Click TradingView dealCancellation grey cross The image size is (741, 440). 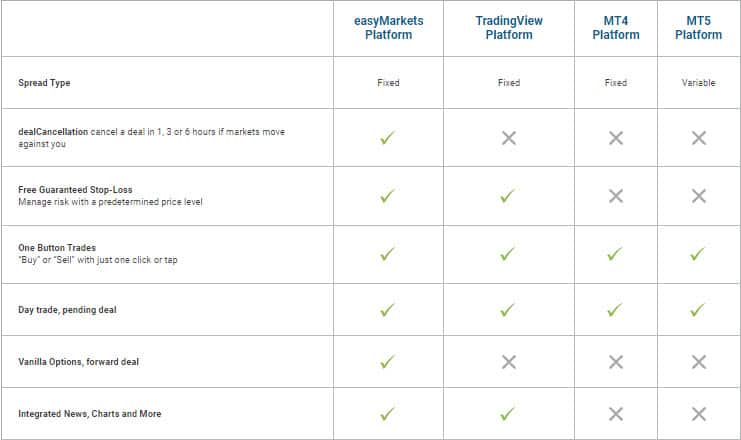(x=509, y=138)
